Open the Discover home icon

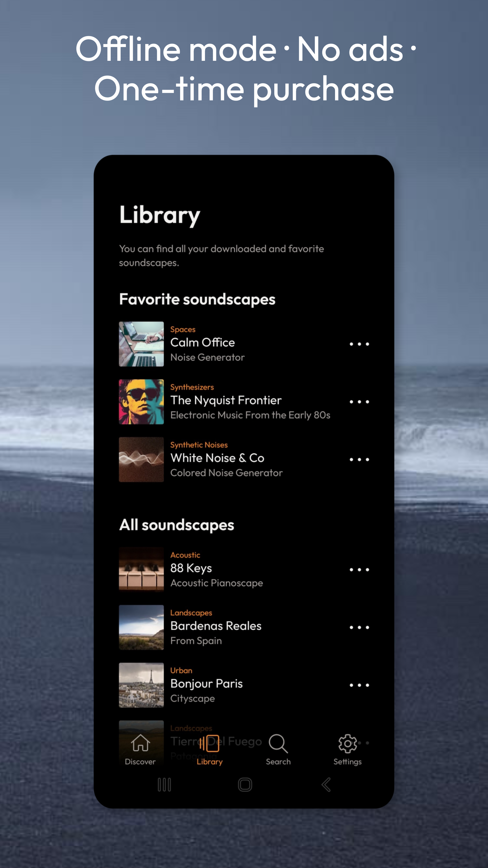pos(140,743)
